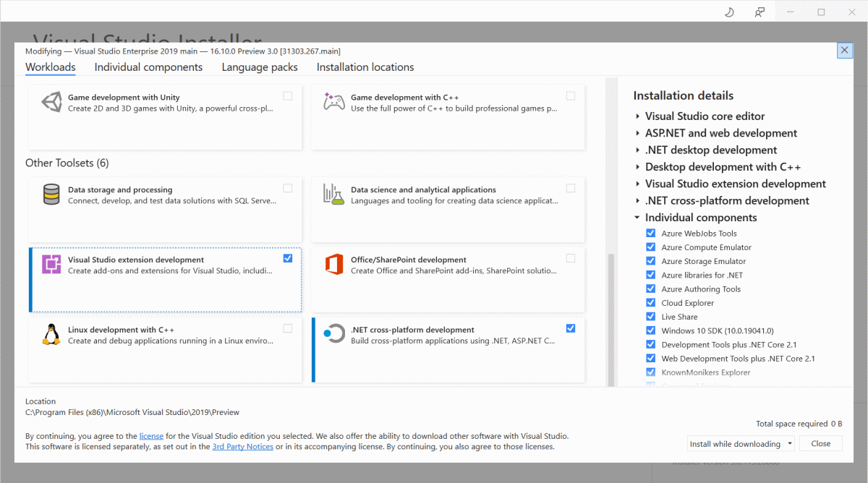
Task: Open the Language packs tab
Action: coord(259,67)
